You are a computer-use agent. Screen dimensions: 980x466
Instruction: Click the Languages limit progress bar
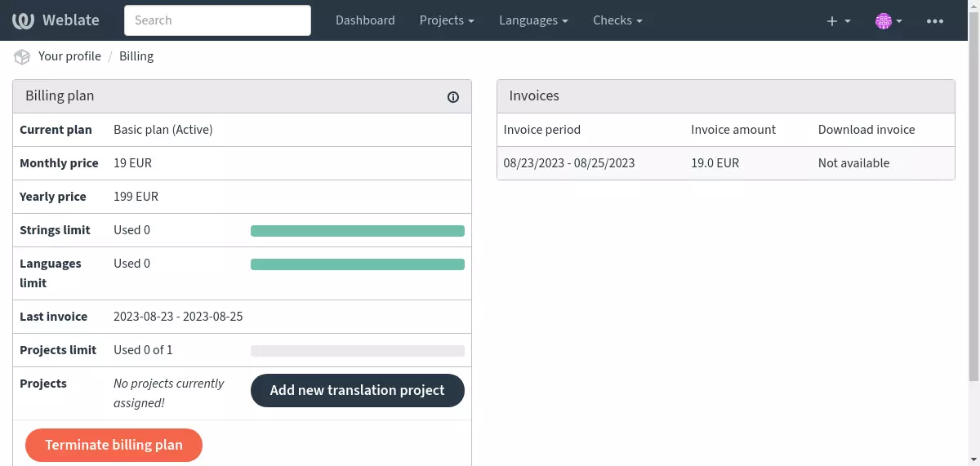(x=358, y=264)
